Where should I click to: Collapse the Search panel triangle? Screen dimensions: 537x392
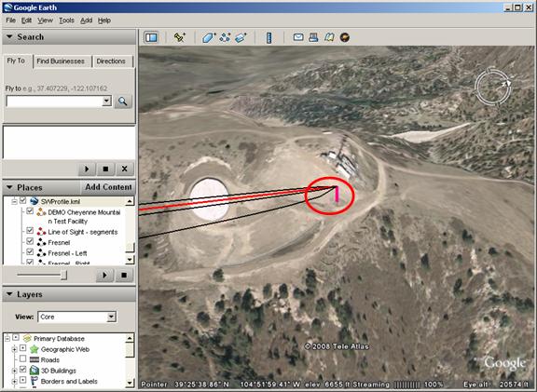click(9, 36)
